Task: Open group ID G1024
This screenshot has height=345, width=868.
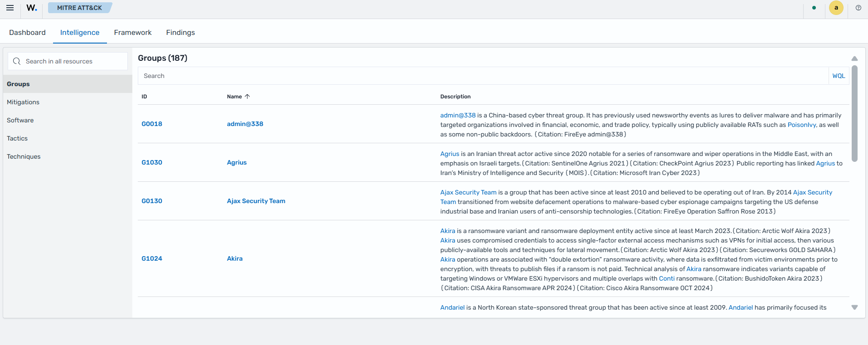Action: coord(152,258)
